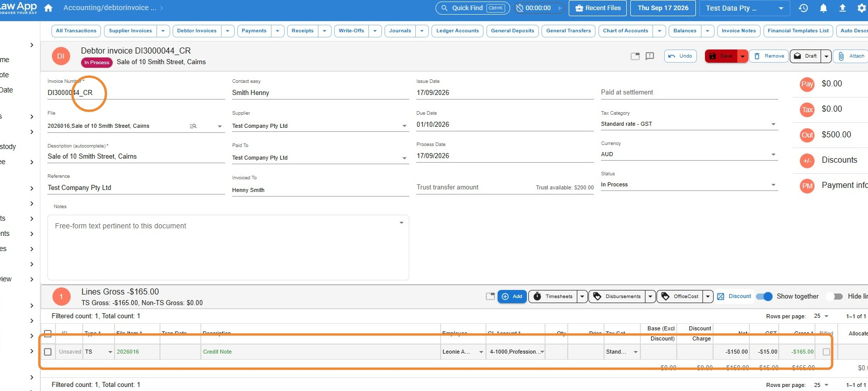Viewport: 868px width, 391px height.
Task: Click the comment alert icon beside Undo
Action: [x=650, y=56]
